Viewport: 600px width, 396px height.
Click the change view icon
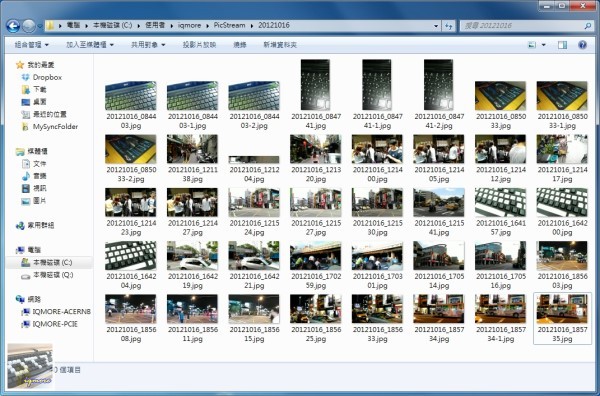[532, 45]
